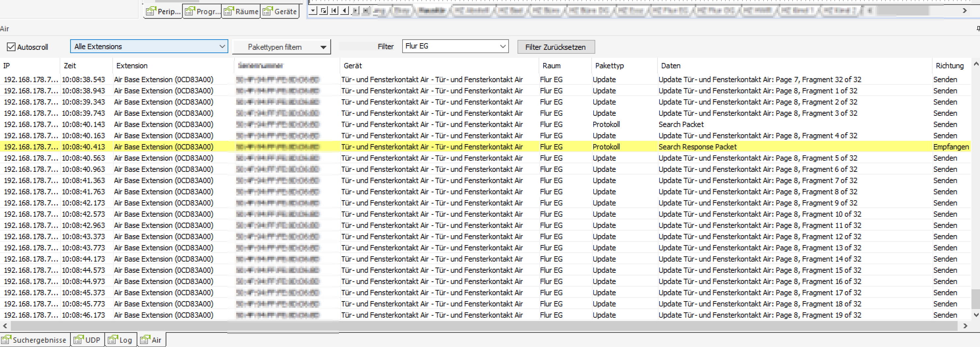Click the Filter Zurücksetzen button

coord(555,47)
